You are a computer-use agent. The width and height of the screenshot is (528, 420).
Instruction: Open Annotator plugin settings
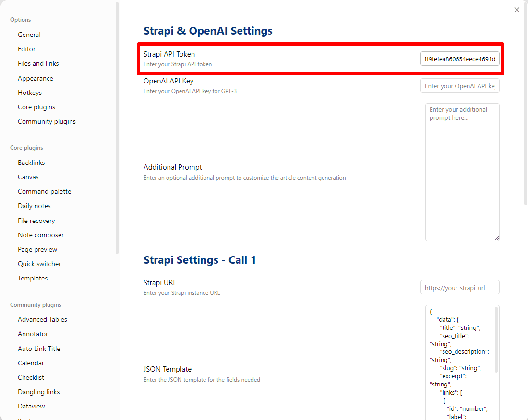click(x=33, y=334)
